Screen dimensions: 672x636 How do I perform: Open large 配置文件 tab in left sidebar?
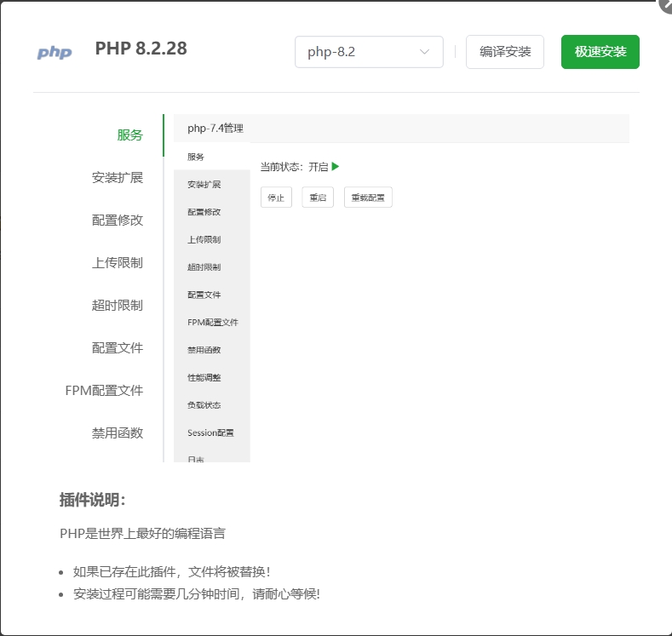point(118,348)
